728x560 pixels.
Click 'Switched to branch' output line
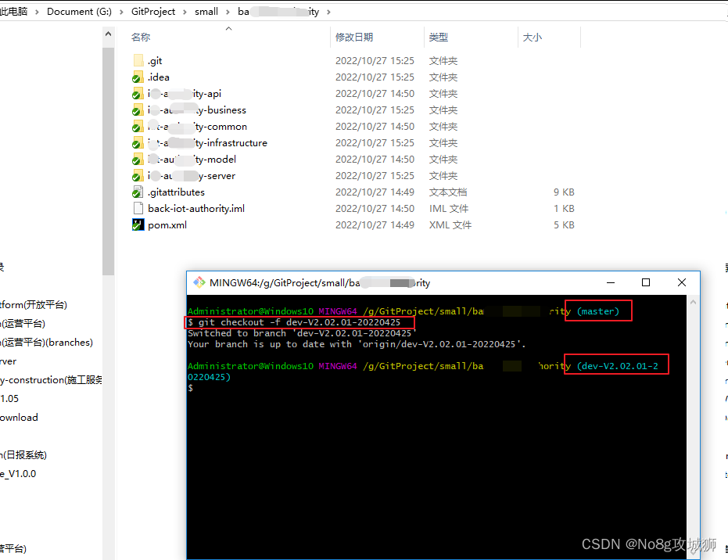(302, 333)
